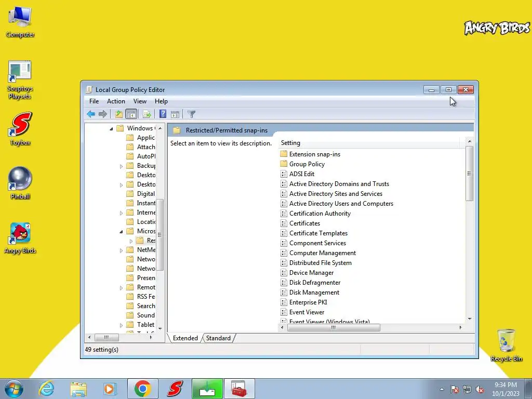Open the Action menu
Image resolution: width=532 pixels, height=399 pixels.
[116, 101]
